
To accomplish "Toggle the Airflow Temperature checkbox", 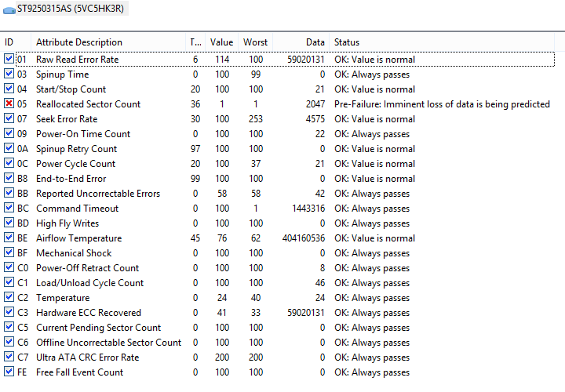I will tap(9, 238).
